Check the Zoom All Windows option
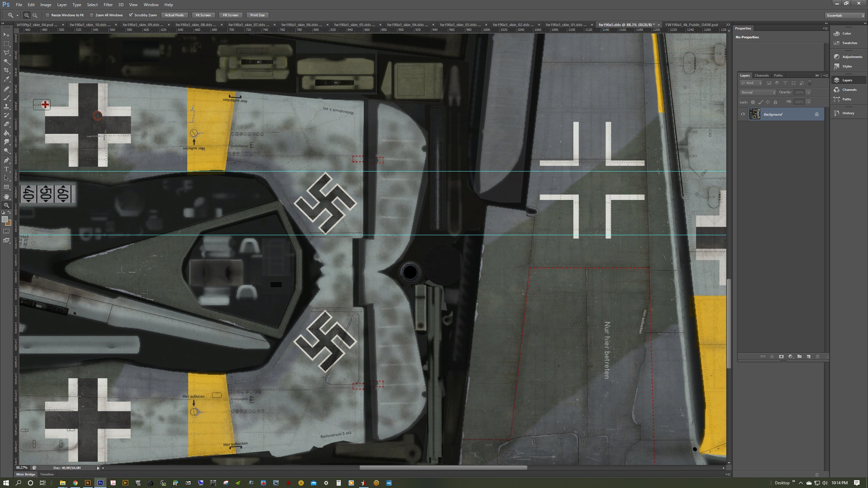 [x=92, y=15]
